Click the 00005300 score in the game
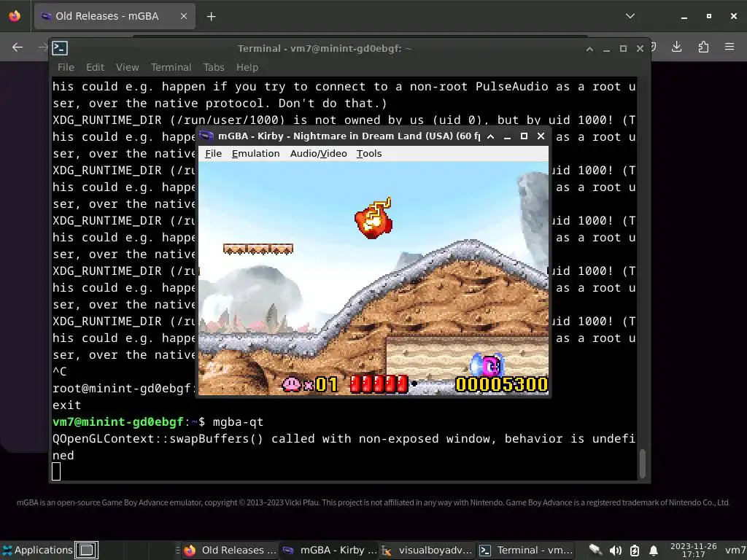 (x=501, y=384)
